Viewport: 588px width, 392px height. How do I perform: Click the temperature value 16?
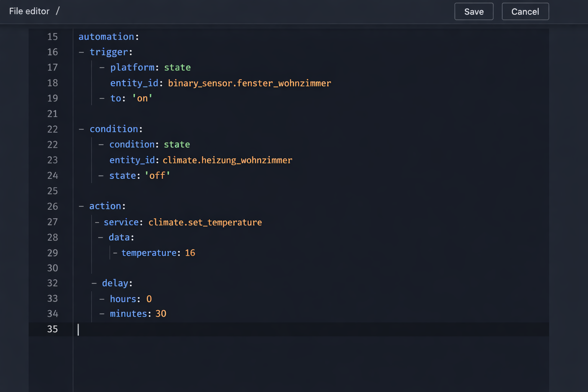[x=190, y=253]
